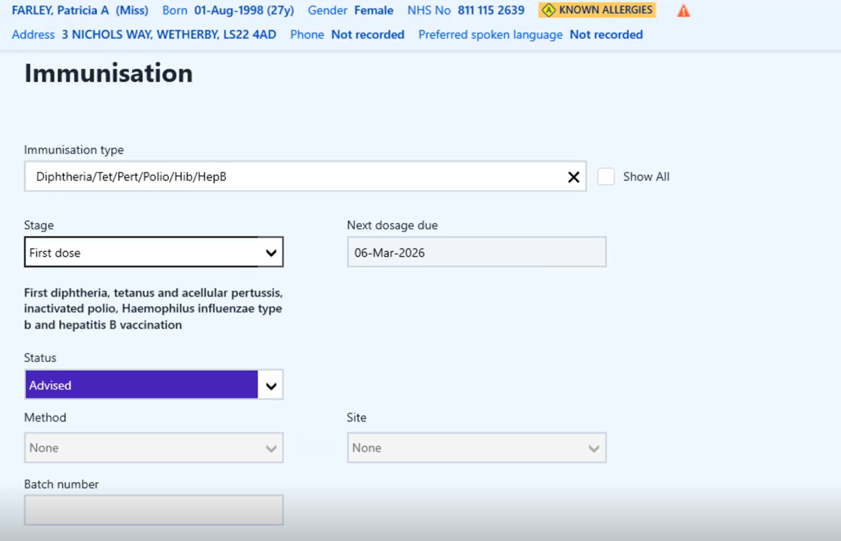
Task: Open the Method dropdown
Action: pyautogui.click(x=154, y=448)
